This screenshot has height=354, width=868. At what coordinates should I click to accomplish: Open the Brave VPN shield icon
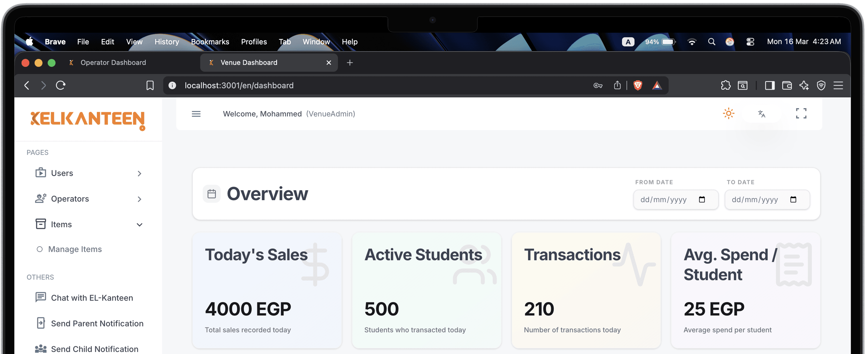(821, 85)
